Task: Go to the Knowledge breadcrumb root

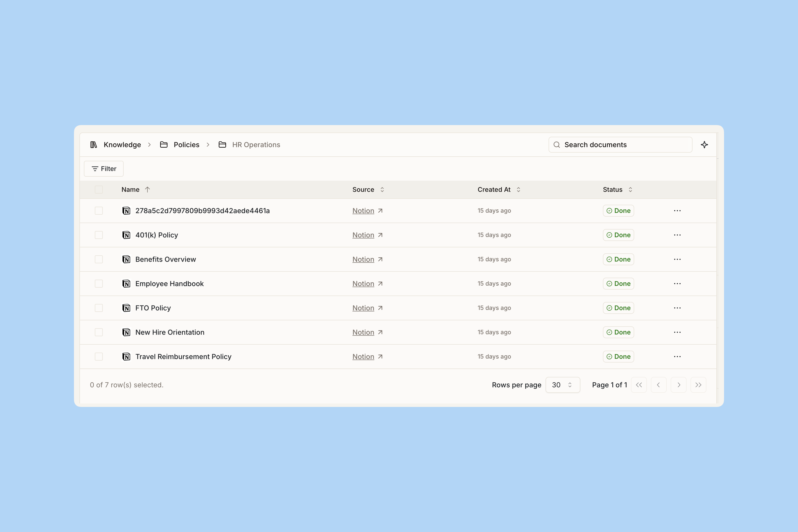Action: coord(122,145)
